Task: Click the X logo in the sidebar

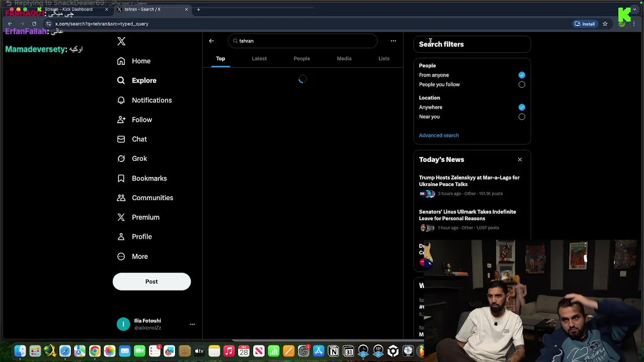Action: pos(121,41)
